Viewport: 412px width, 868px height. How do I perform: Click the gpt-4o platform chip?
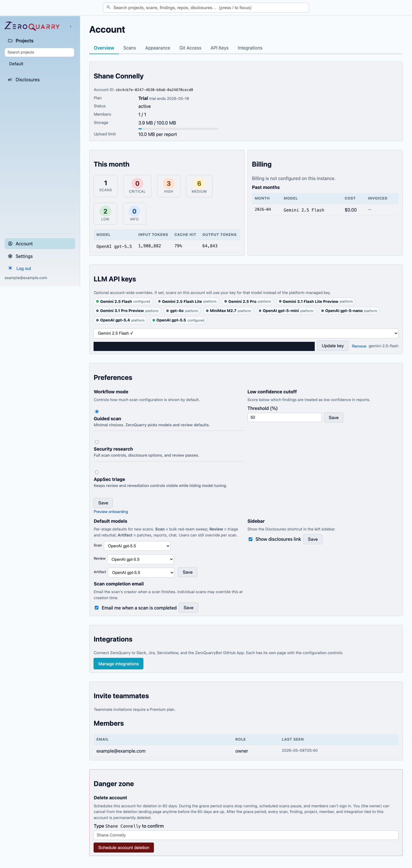182,311
